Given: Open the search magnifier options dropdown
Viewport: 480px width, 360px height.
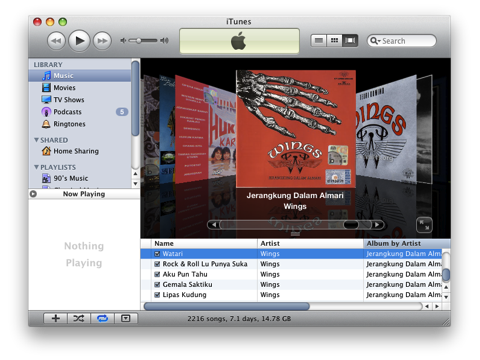Looking at the screenshot, I should pyautogui.click(x=375, y=41).
